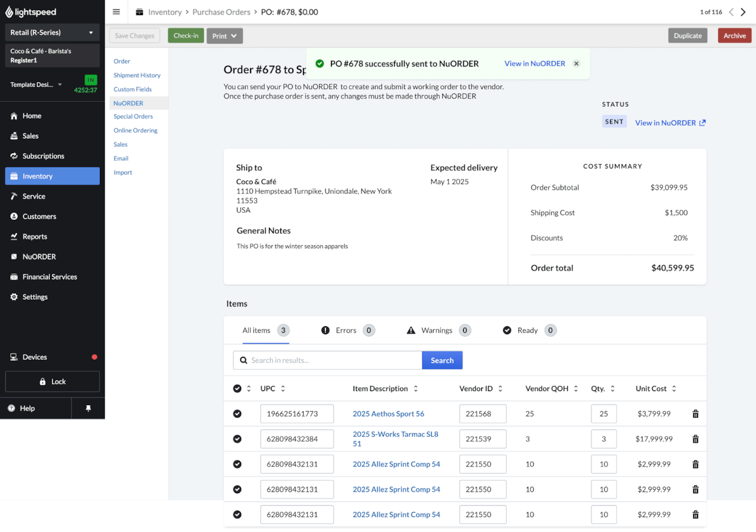Uncheck the row with UPC 196625161773
Image resolution: width=756 pixels, height=532 pixels.
click(x=237, y=414)
